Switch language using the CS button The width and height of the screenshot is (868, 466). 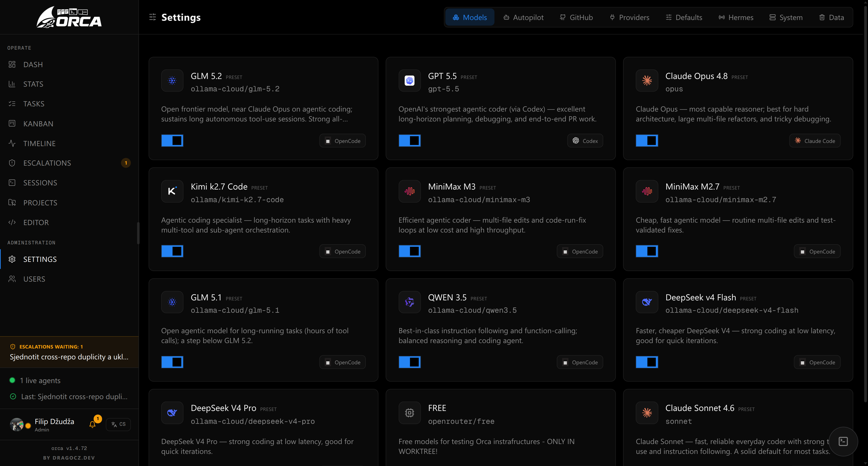pos(118,424)
